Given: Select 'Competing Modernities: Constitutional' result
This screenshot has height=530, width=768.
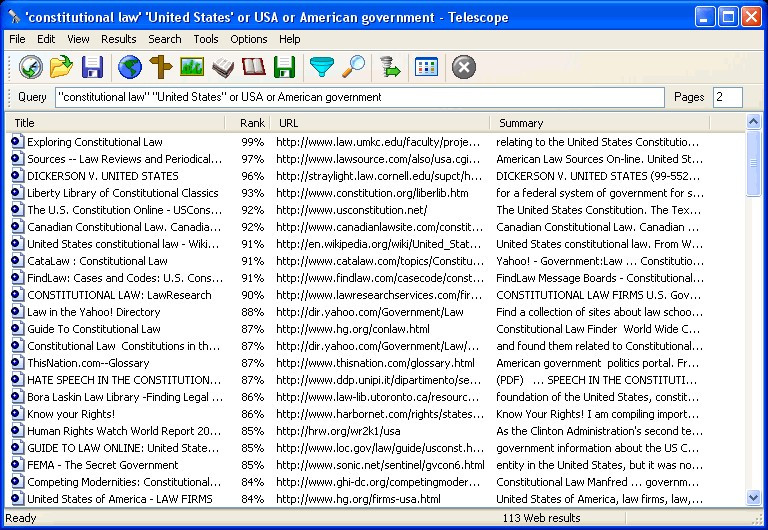Looking at the screenshot, I should (x=124, y=482).
